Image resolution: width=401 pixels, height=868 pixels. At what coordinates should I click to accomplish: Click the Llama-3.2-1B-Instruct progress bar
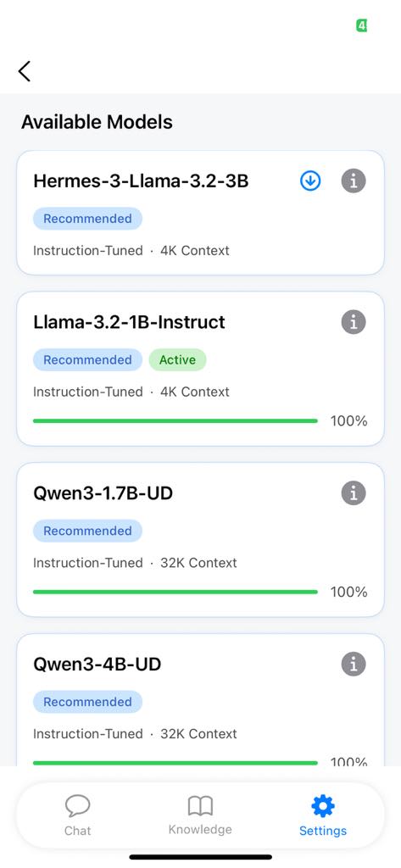tap(175, 420)
